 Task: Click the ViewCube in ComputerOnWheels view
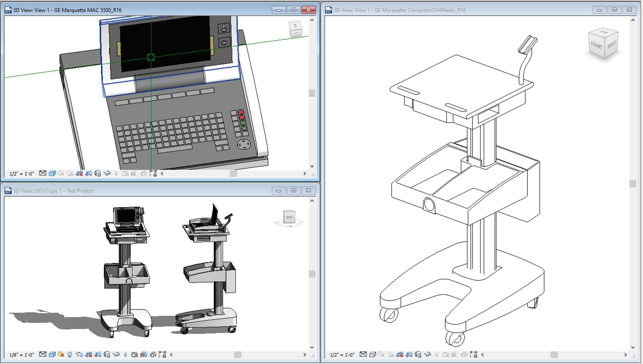coord(603,44)
